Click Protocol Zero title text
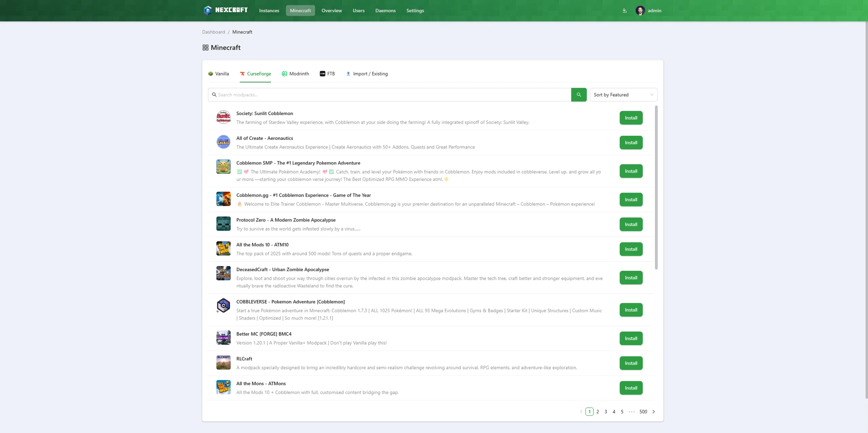 click(286, 220)
